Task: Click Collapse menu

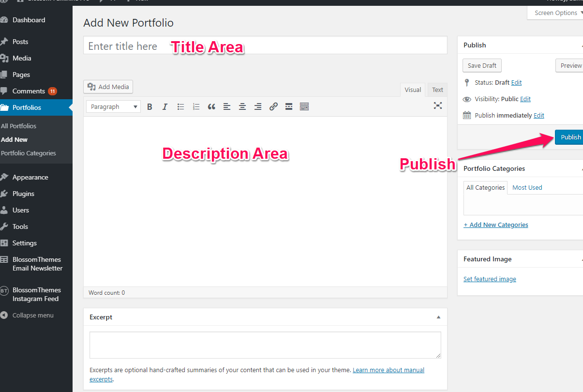Action: point(33,315)
